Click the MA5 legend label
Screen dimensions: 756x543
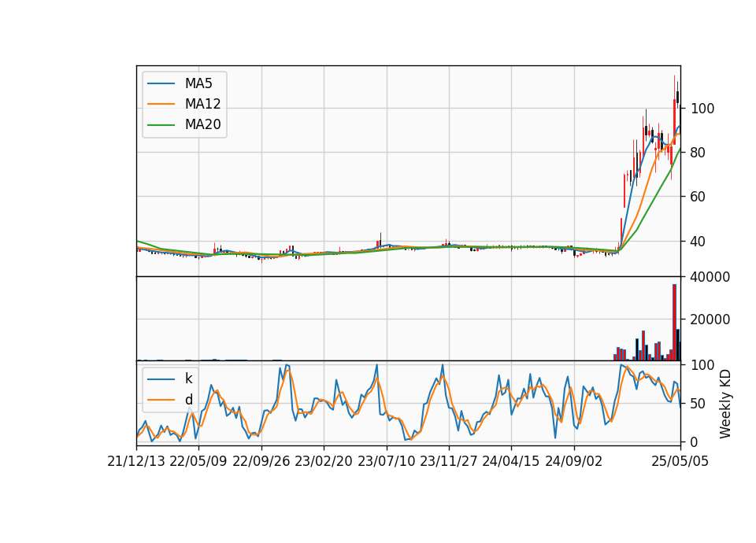pyautogui.click(x=198, y=83)
